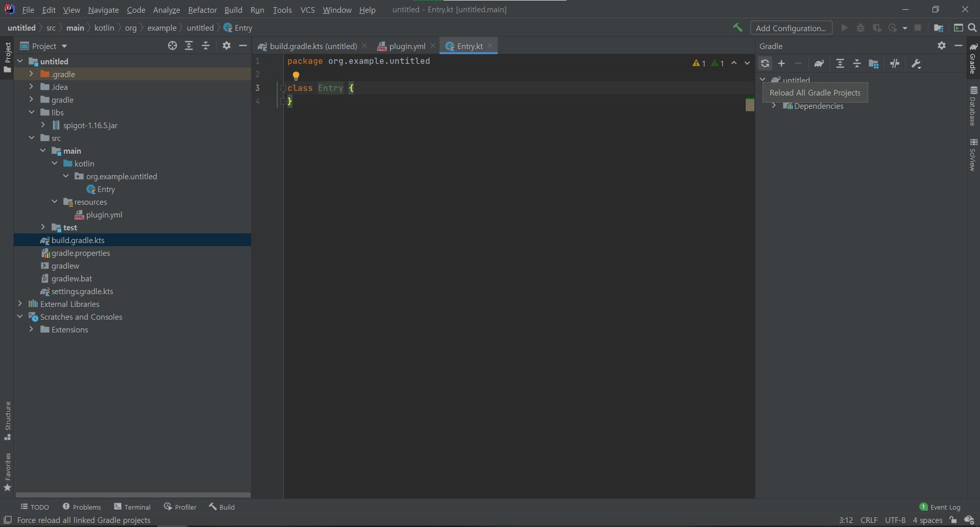Select opened file in Project view
Image resolution: width=980 pixels, height=527 pixels.
[x=173, y=45]
